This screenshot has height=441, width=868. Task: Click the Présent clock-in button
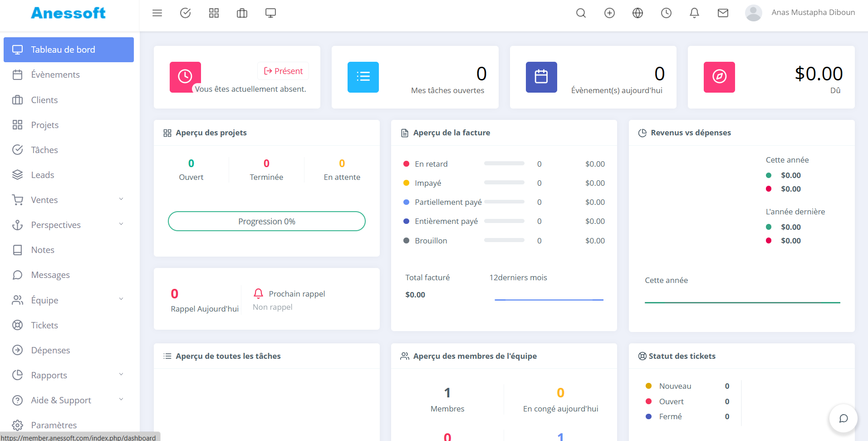(284, 71)
